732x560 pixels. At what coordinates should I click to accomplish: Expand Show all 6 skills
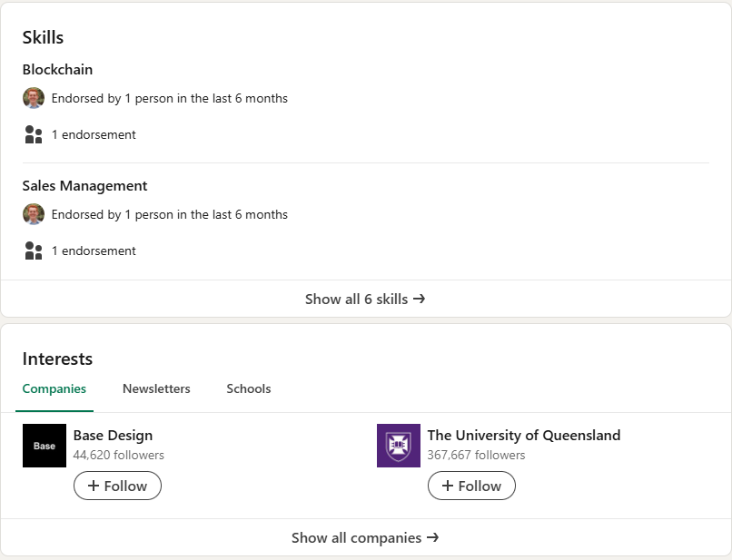click(365, 299)
